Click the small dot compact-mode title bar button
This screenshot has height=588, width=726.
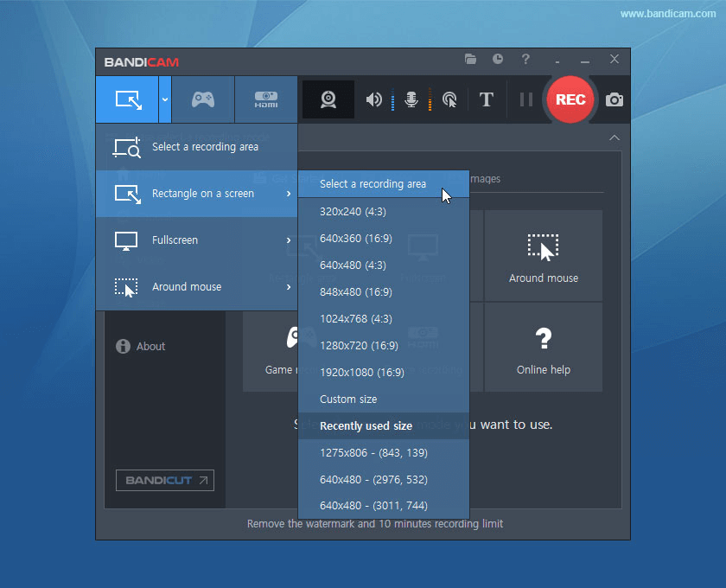(x=557, y=61)
